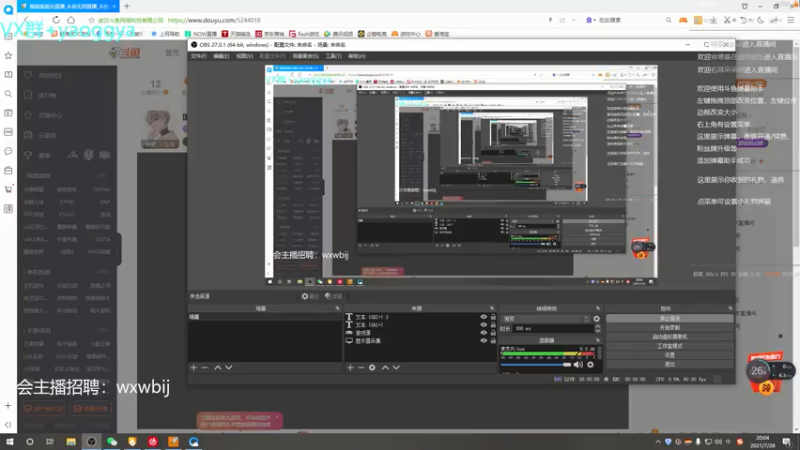The width and height of the screenshot is (800, 450).
Task: Pop out the Scene Transitions dock
Action: coord(597,308)
